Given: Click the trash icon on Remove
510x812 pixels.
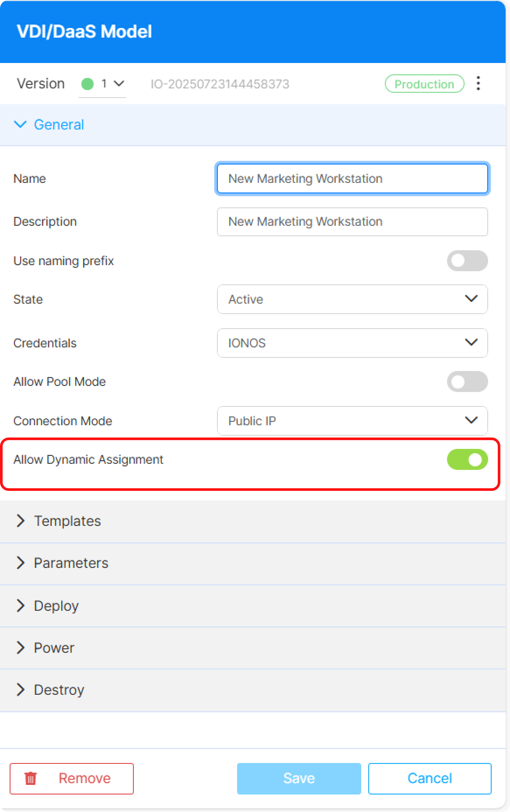Looking at the screenshot, I should pyautogui.click(x=31, y=778).
